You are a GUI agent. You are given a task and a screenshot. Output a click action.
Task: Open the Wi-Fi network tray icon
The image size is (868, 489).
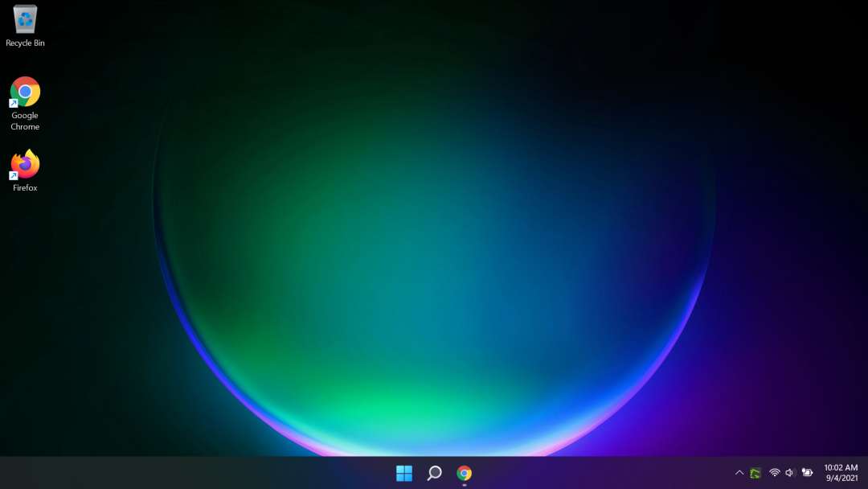click(775, 473)
